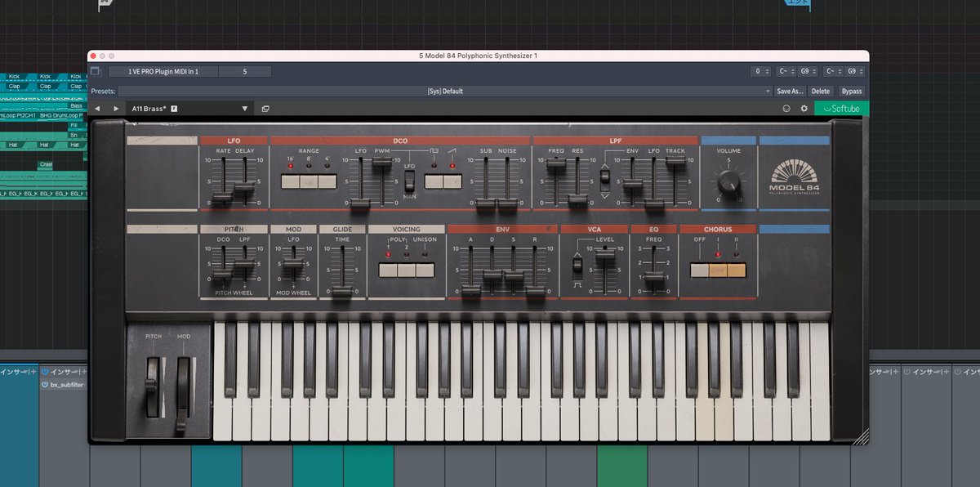Viewport: 980px width, 487px height.
Task: Select Poly 2 voicing mode button
Action: point(407,270)
